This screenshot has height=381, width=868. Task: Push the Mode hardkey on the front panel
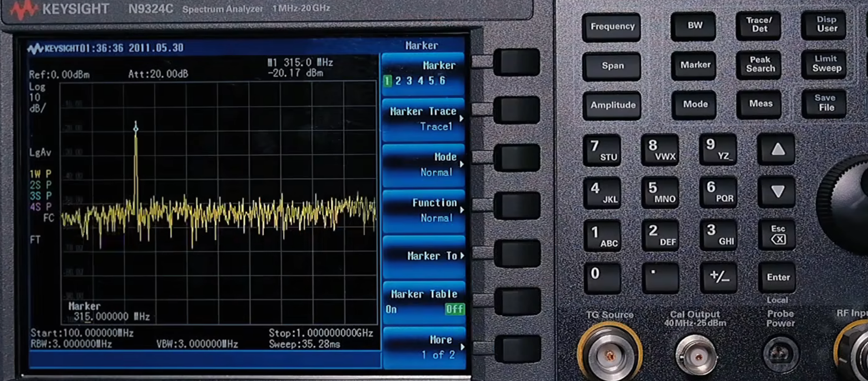coord(695,105)
